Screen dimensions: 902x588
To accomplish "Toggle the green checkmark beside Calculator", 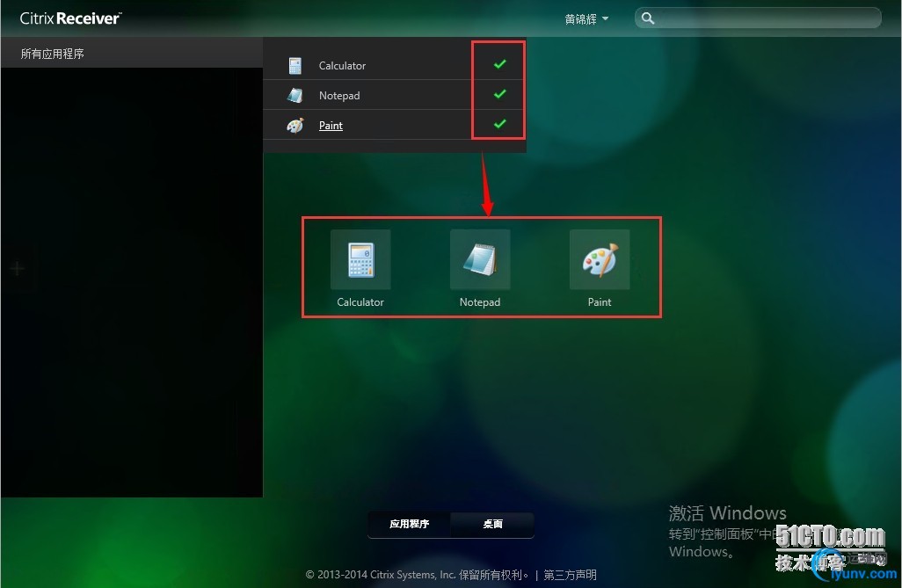I will click(x=500, y=64).
